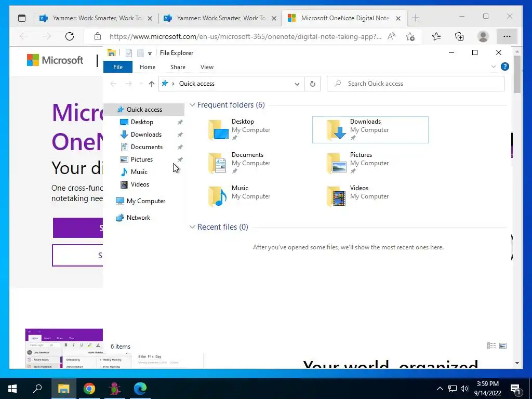Click Edge icon in taskbar

pos(140,389)
